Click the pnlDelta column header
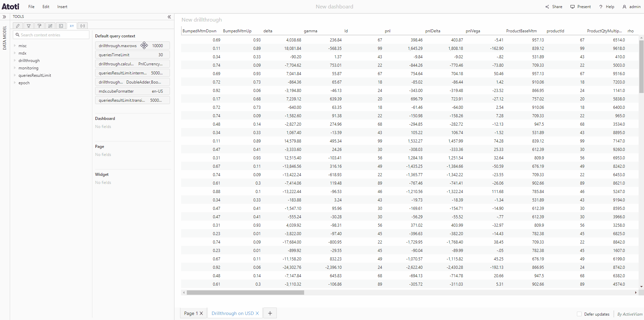This screenshot has width=644, height=320. pyautogui.click(x=433, y=31)
